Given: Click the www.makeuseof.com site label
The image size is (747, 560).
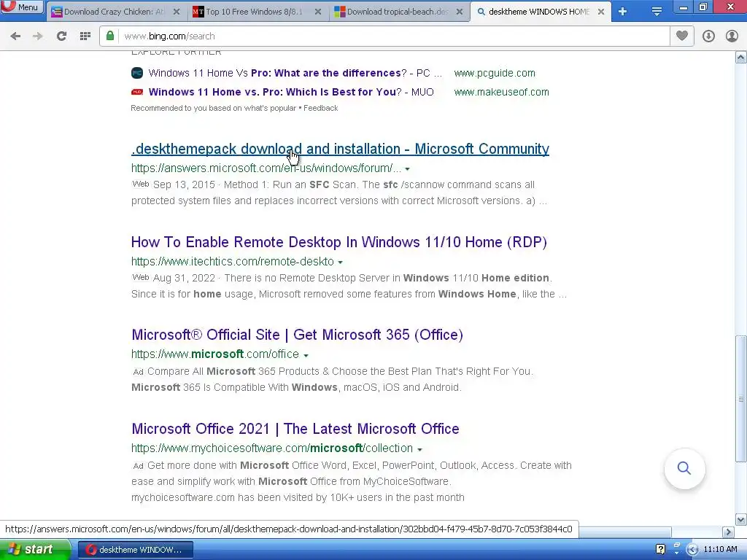Looking at the screenshot, I should click(x=502, y=93).
